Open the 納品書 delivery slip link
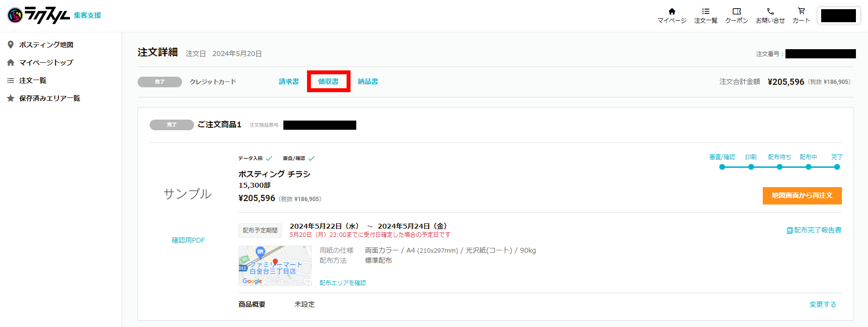Image resolution: width=868 pixels, height=327 pixels. 368,82
